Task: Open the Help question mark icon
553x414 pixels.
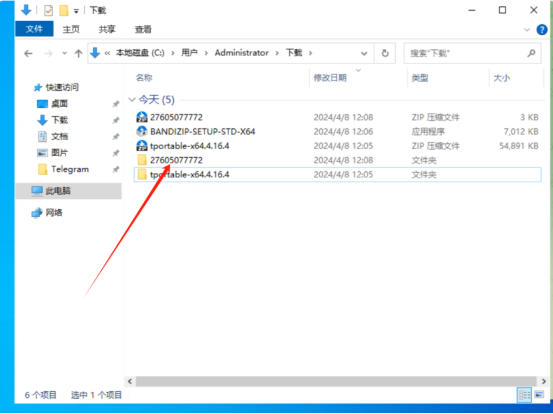Action: click(541, 30)
